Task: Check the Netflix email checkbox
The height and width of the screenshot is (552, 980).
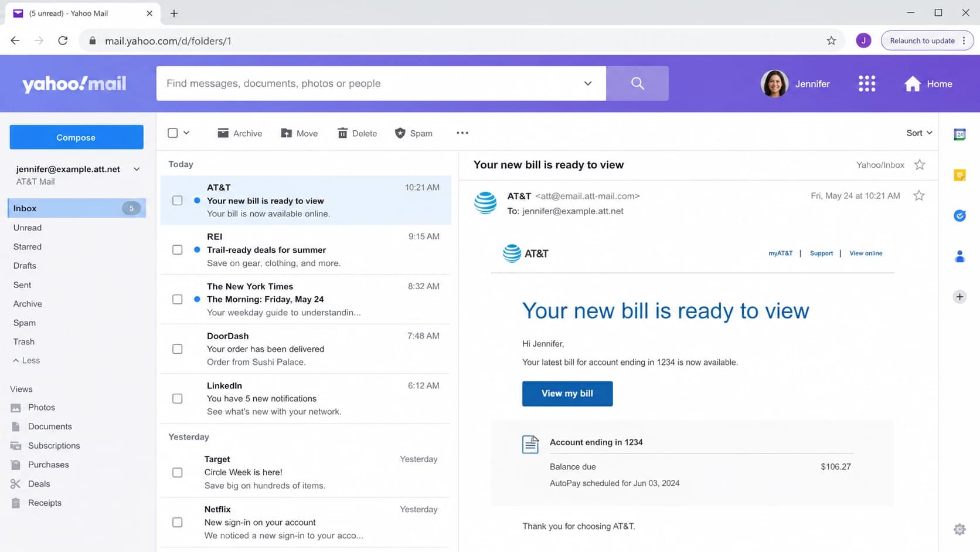Action: tap(178, 523)
